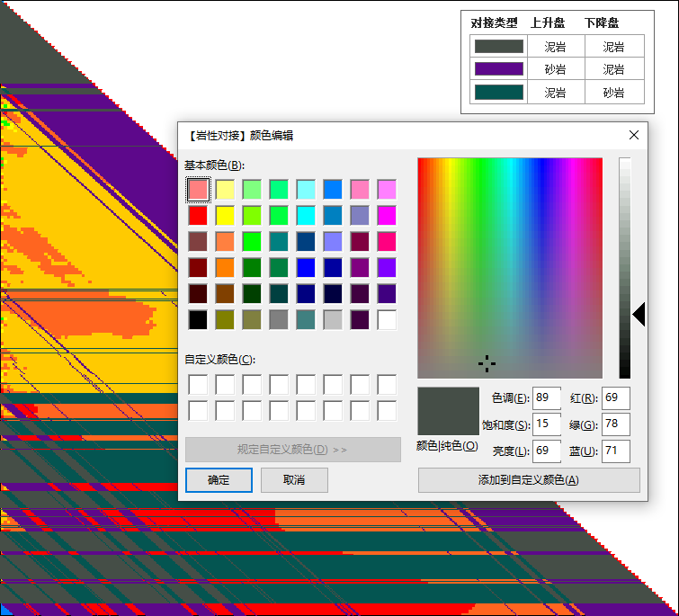679x616 pixels.
Task: Select the white basic color swatch
Action: pyautogui.click(x=387, y=320)
